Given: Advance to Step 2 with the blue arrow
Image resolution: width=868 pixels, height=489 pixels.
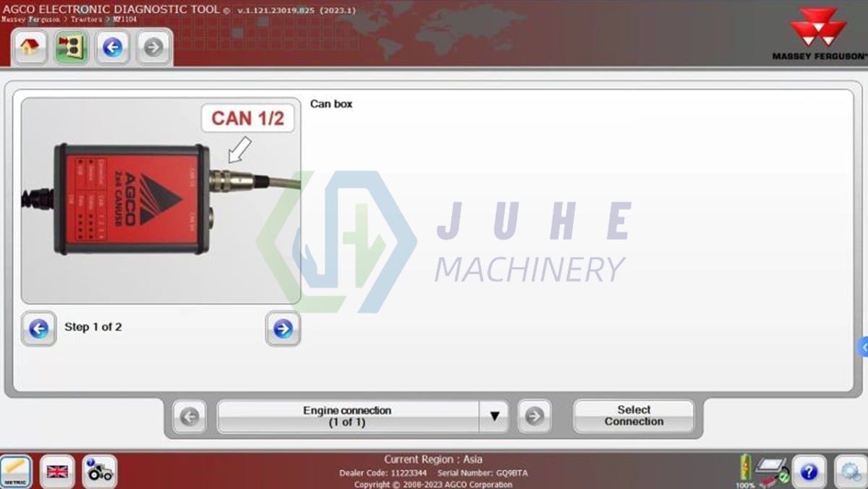Looking at the screenshot, I should [283, 329].
